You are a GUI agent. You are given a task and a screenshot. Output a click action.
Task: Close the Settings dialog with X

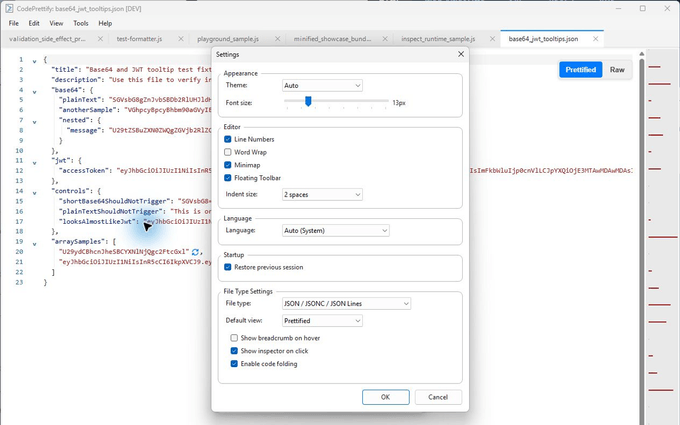pyautogui.click(x=461, y=54)
